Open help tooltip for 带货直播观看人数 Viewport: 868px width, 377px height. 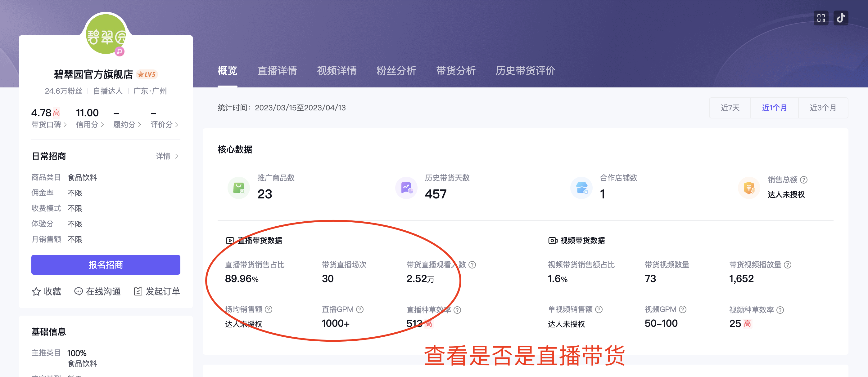click(472, 265)
